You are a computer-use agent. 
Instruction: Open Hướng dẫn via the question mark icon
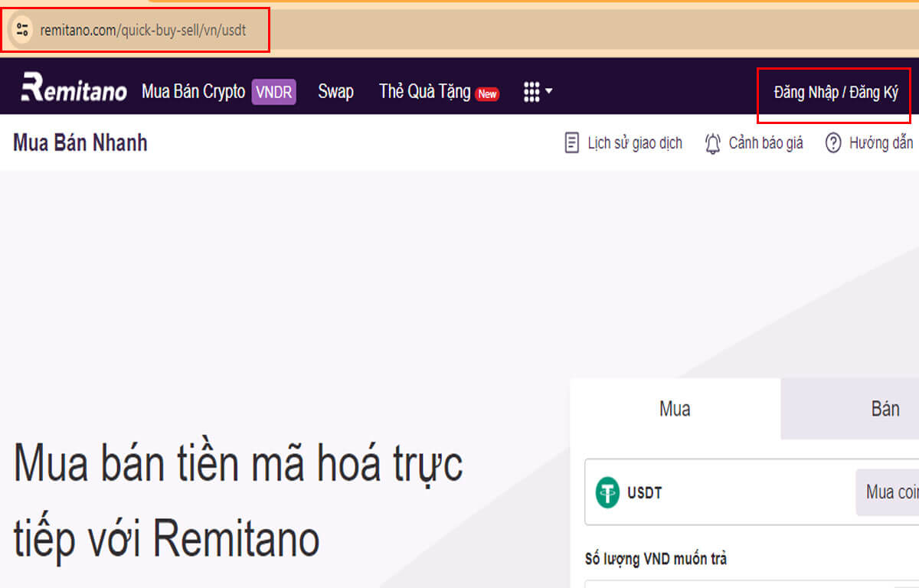[832, 142]
